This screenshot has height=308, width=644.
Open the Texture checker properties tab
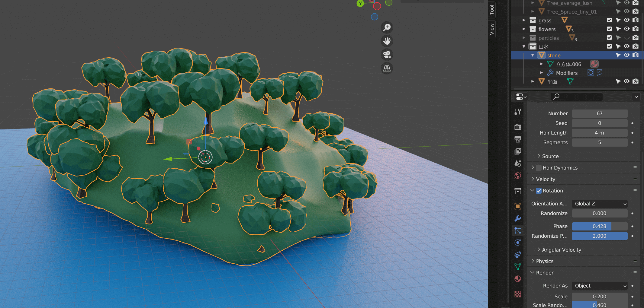click(518, 294)
